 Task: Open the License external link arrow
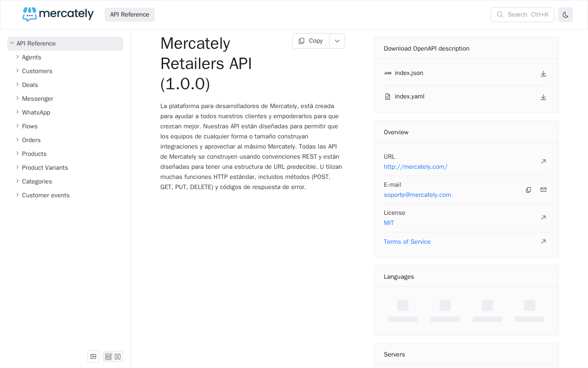pyautogui.click(x=543, y=218)
